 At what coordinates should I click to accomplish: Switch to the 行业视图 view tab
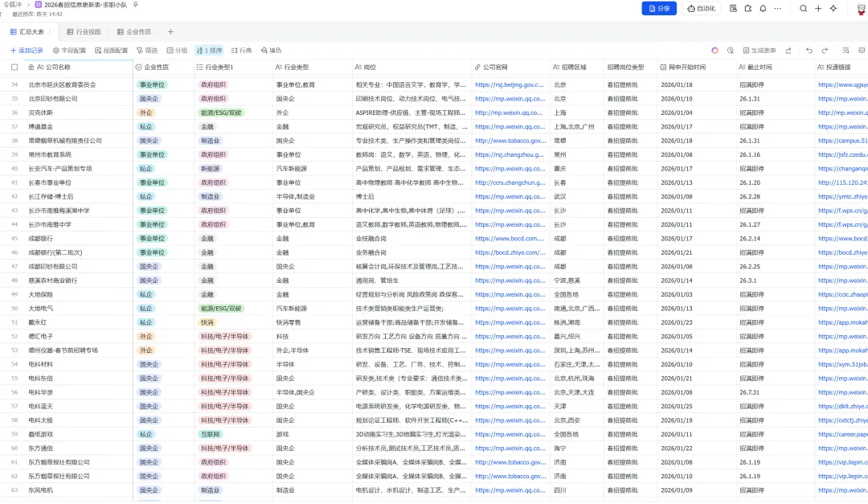click(84, 31)
